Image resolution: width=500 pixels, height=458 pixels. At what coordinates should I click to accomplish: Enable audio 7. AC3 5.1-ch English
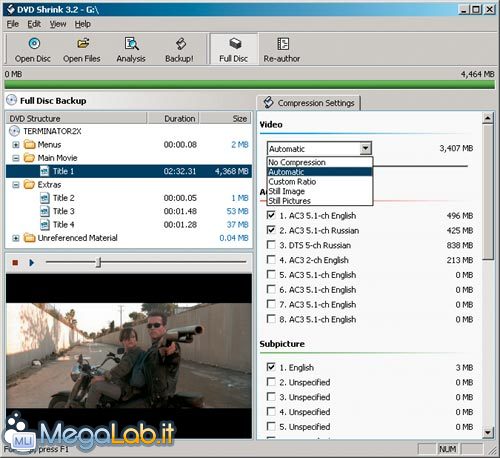point(271,304)
